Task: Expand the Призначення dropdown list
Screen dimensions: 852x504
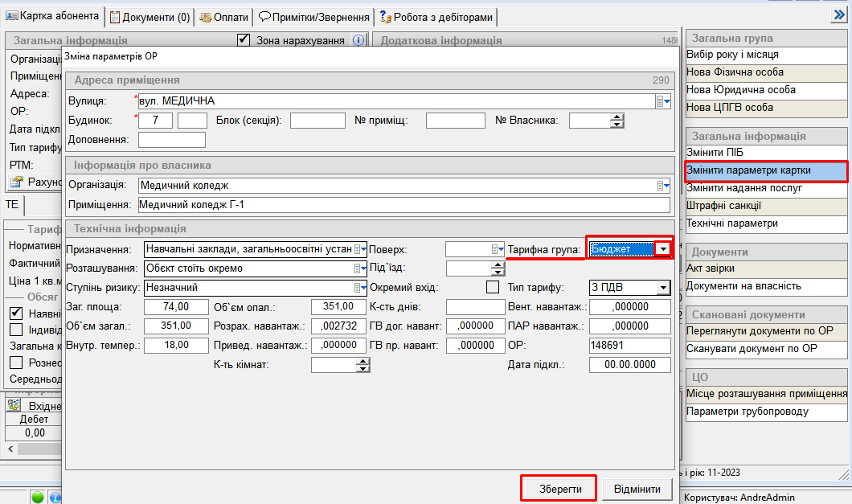Action: (x=360, y=249)
